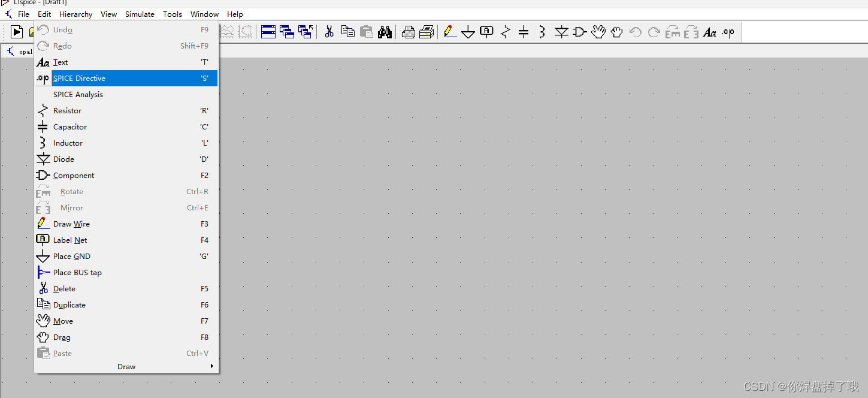The height and width of the screenshot is (398, 868).
Task: Choose Rotate Ctrl+R menu entry
Action: tap(126, 192)
